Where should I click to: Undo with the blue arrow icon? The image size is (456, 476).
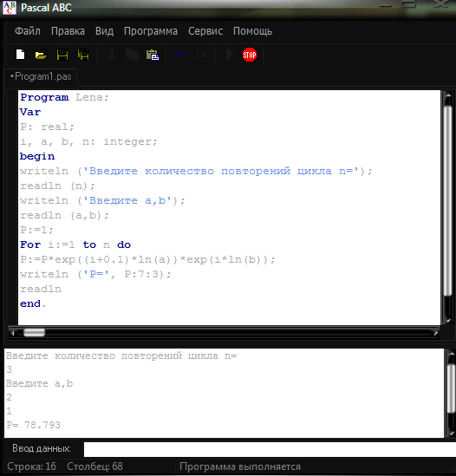pyautogui.click(x=180, y=55)
